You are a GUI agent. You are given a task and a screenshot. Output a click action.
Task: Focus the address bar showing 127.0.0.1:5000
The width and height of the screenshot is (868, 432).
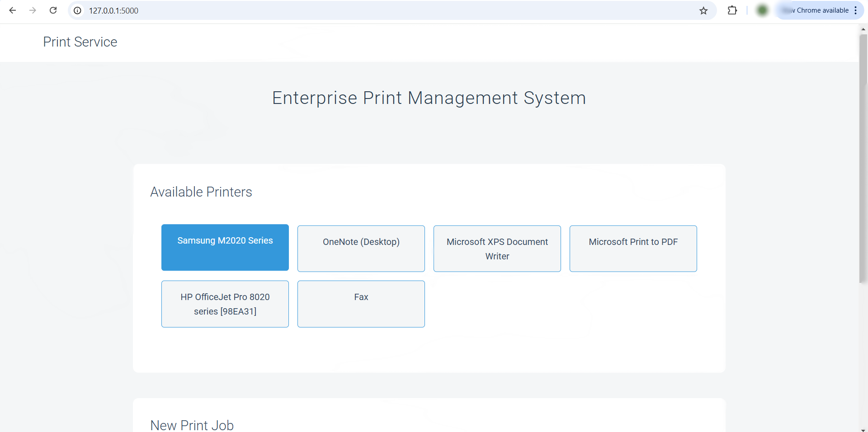click(362, 10)
